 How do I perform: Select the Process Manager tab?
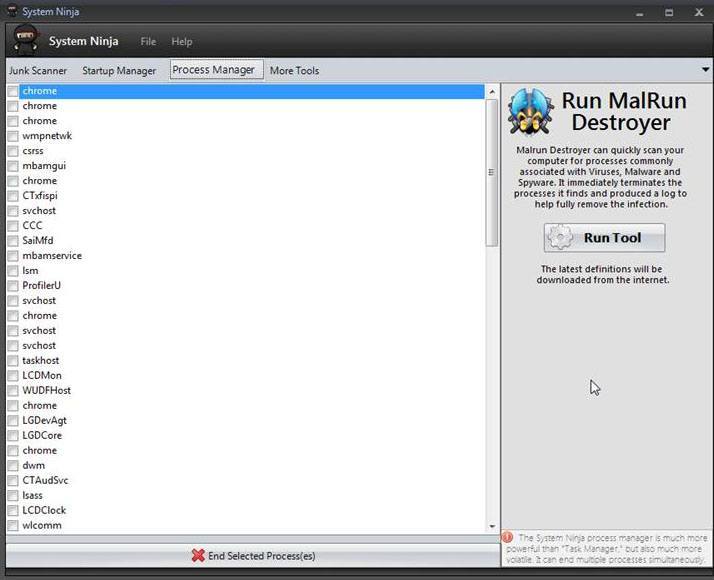pyautogui.click(x=216, y=69)
